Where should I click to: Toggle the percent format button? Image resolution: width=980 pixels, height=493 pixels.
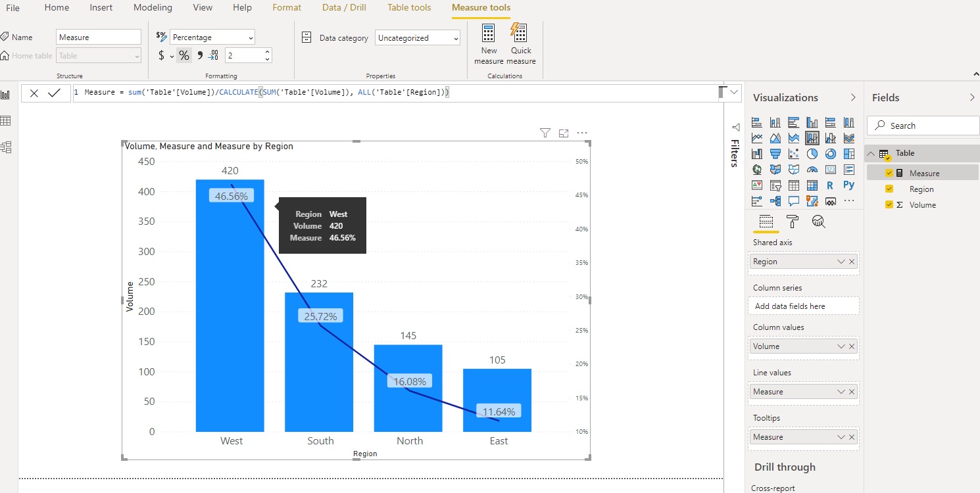[x=184, y=56]
